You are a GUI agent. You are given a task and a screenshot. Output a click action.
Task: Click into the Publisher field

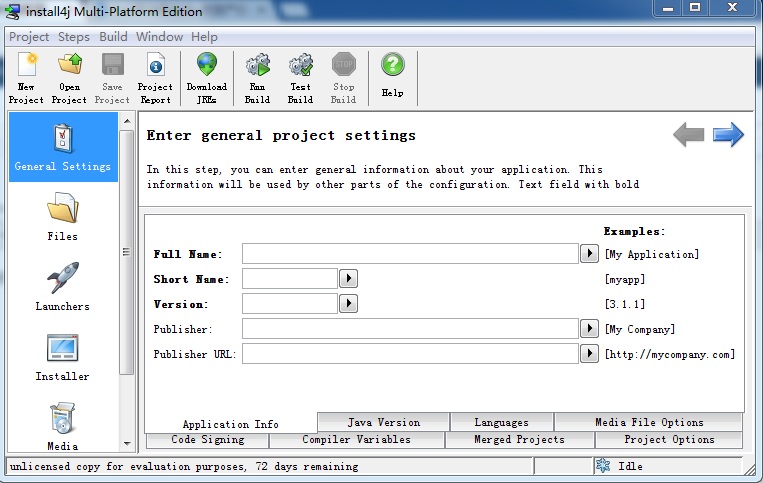[x=410, y=328]
